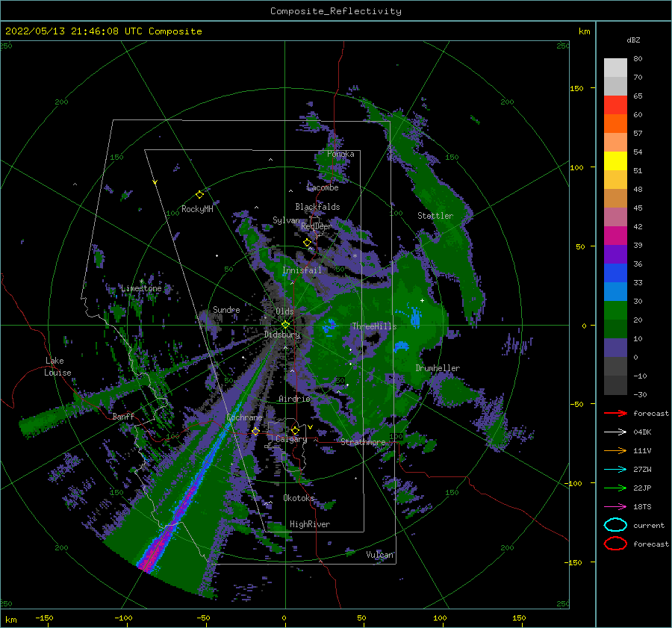Screen dimensions: 672x628
Task: Click the 80 value atop the dBZ scale
Action: (638, 58)
